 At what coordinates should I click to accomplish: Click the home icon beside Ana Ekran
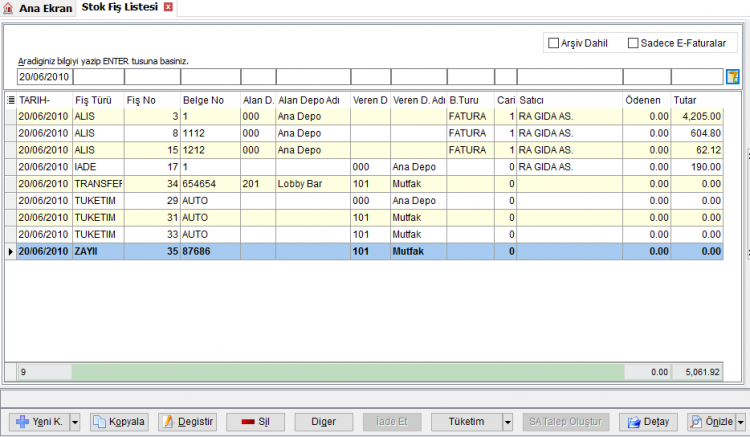pos(8,8)
